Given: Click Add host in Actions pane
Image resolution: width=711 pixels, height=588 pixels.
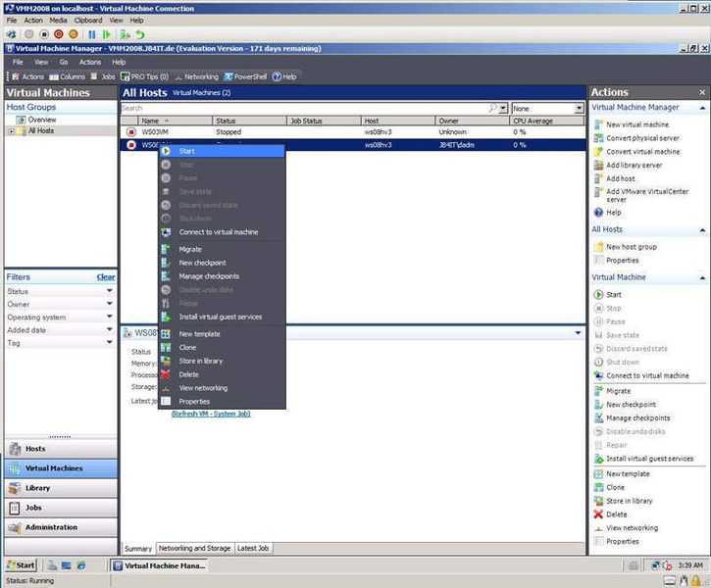Looking at the screenshot, I should tap(621, 178).
